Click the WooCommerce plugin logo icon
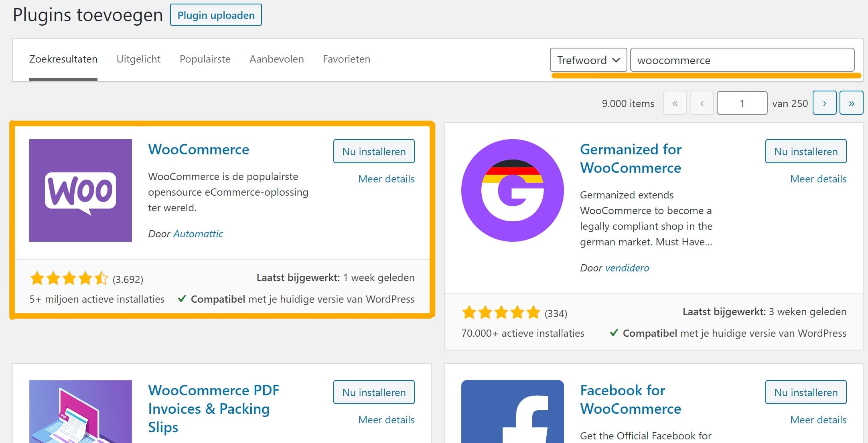 point(81,190)
